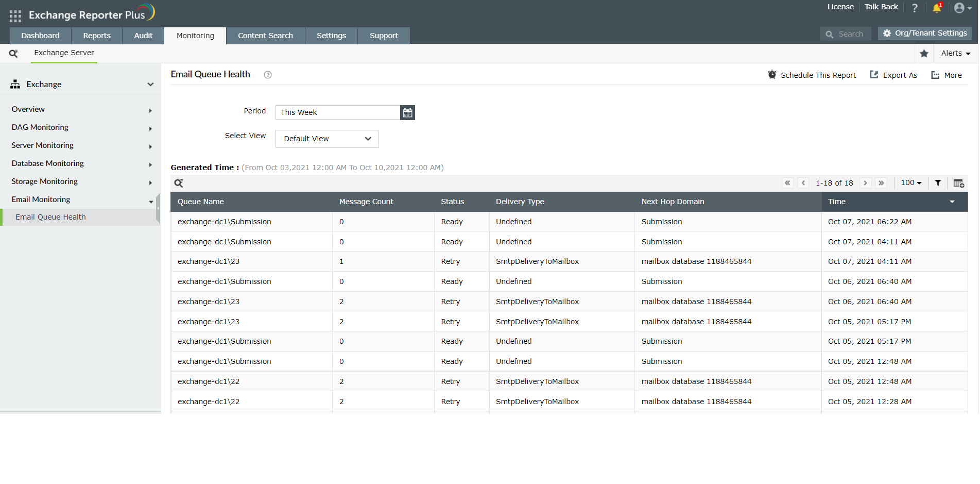Open Org/Tenant Settings
The width and height of the screenshot is (980, 484).
(924, 33)
